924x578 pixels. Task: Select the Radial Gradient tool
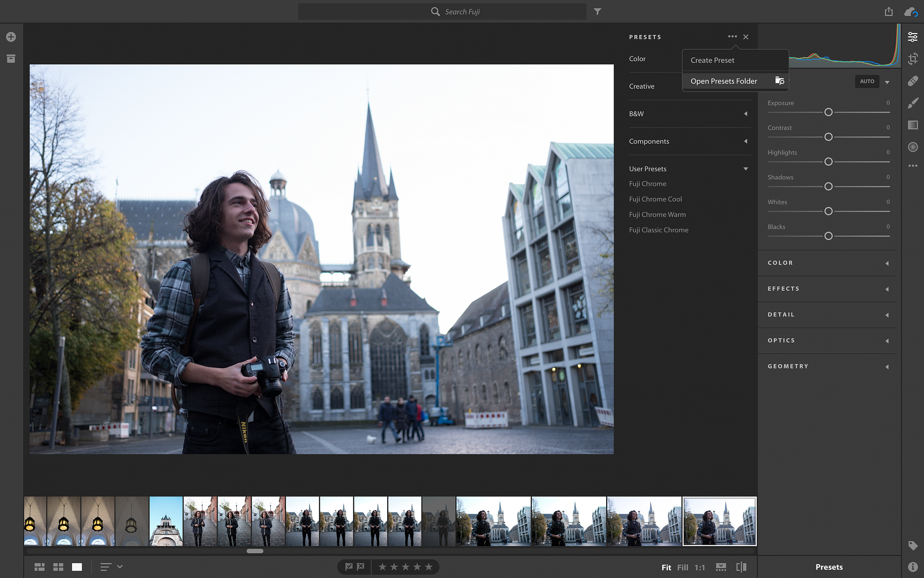coord(913,147)
